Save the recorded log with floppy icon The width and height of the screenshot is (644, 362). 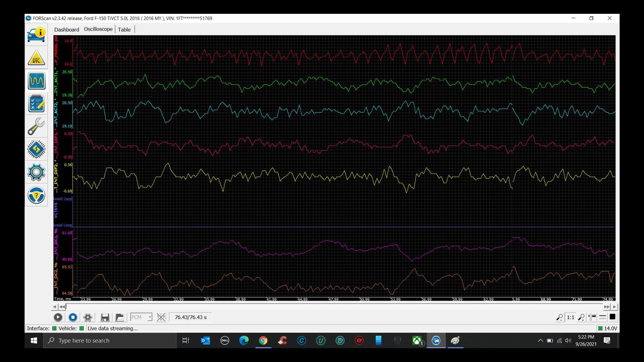pos(105,318)
